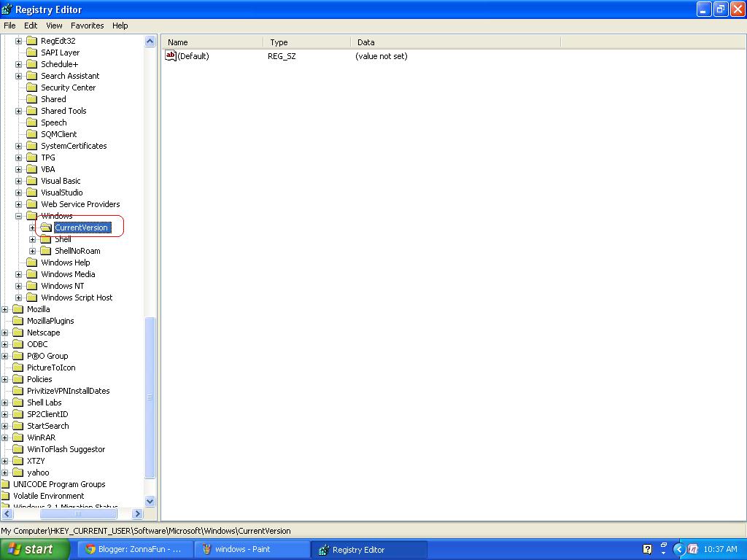Click the tree horizontal scroll right arrow
This screenshot has width=747, height=560.
click(x=137, y=514)
